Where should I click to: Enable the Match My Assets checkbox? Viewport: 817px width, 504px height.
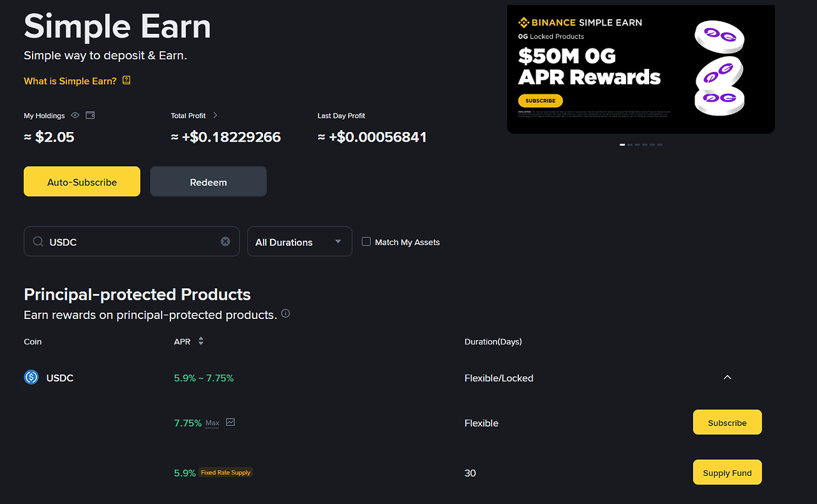pos(366,242)
